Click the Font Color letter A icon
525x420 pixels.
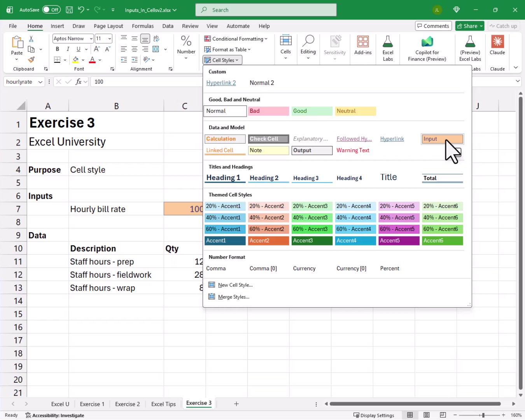coord(92,59)
